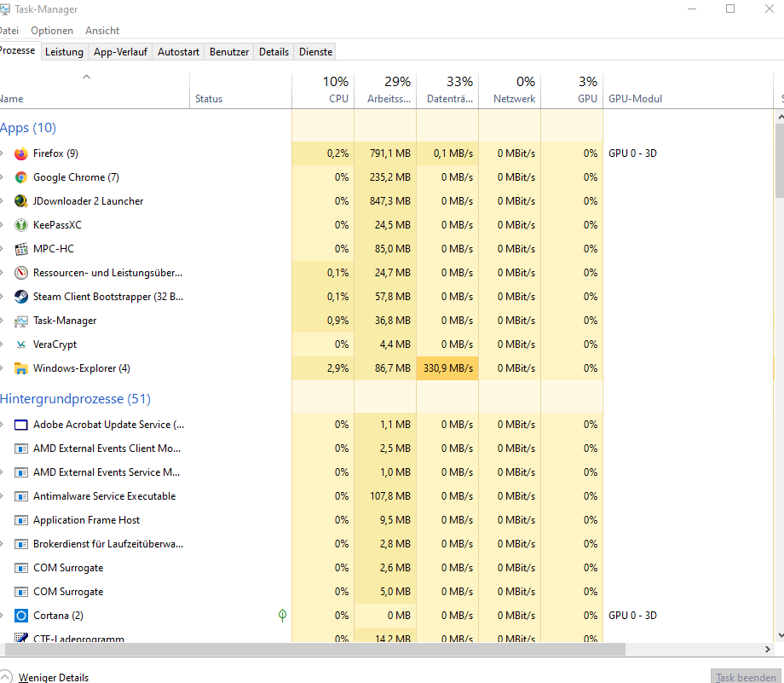Click the MPC-HC process icon

click(21, 249)
